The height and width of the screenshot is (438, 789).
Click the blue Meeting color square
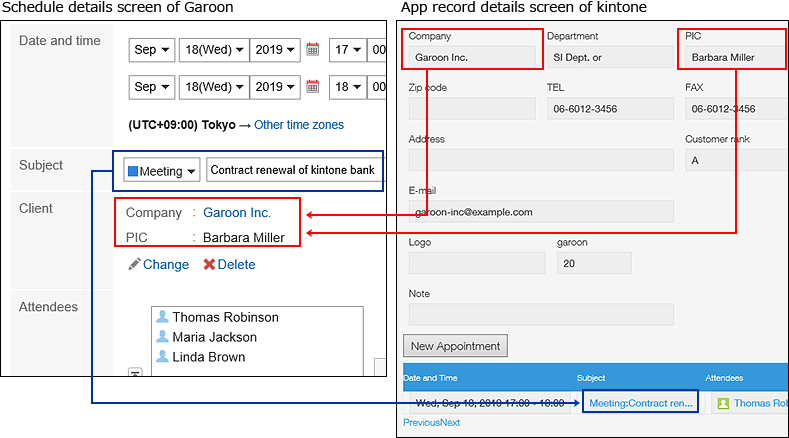pyautogui.click(x=133, y=171)
